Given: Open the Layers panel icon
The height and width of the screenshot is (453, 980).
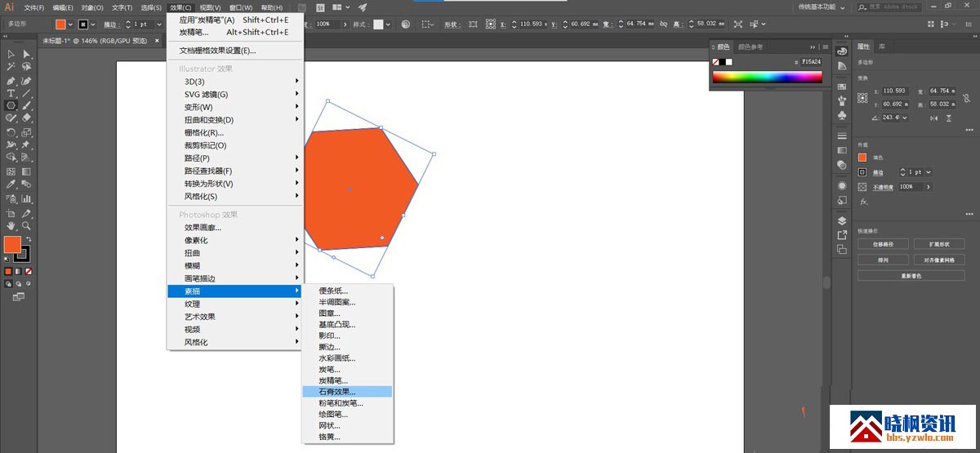Looking at the screenshot, I should (x=842, y=220).
